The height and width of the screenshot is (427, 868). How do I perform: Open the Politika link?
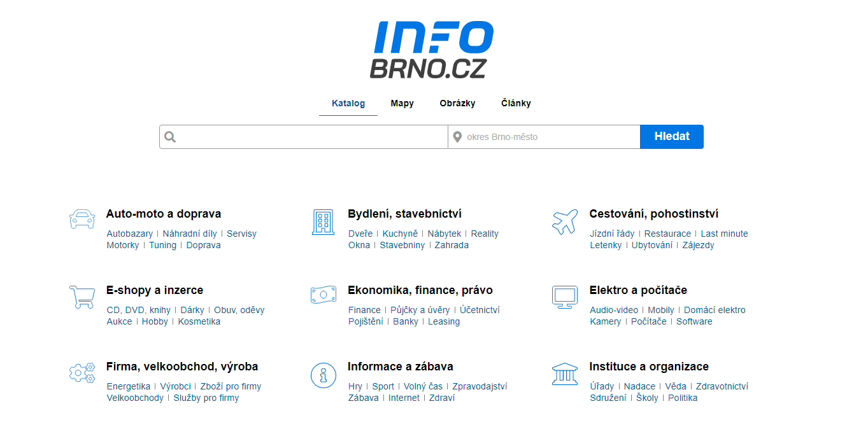pyautogui.click(x=683, y=398)
